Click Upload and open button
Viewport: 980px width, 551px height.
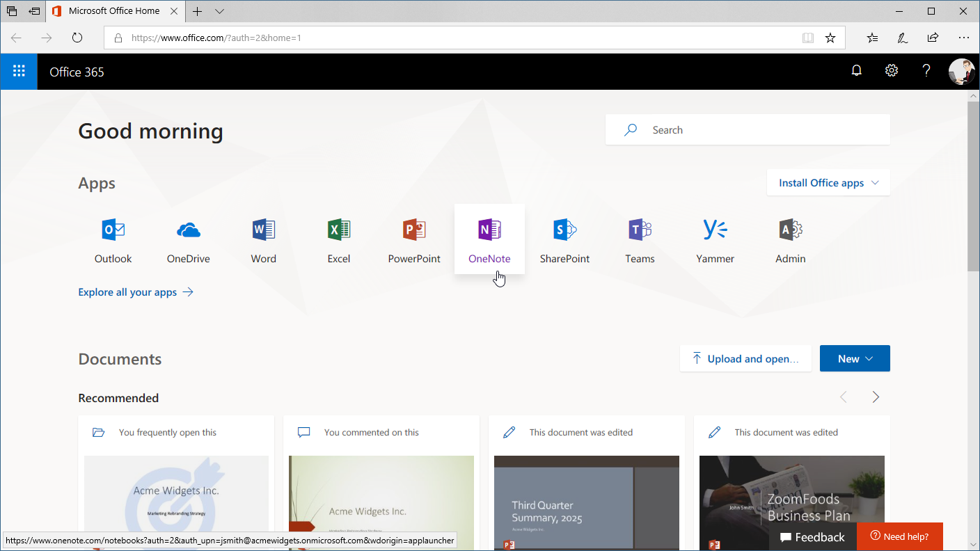[745, 359]
